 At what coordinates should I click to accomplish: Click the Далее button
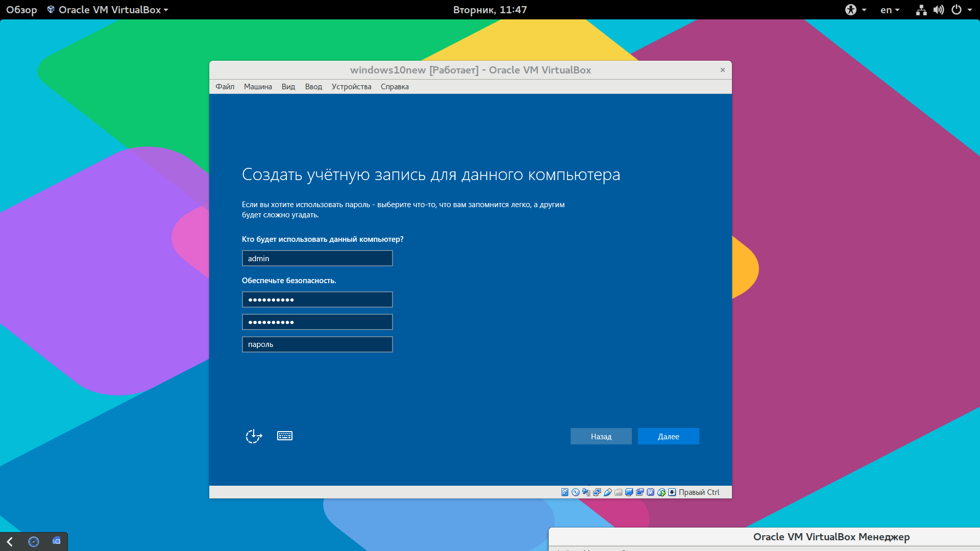tap(669, 436)
